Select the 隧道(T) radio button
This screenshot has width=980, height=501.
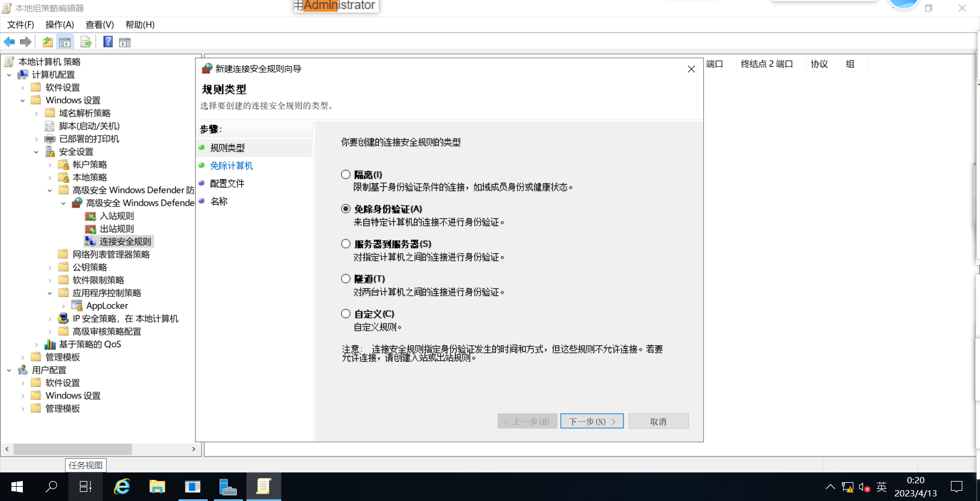346,278
